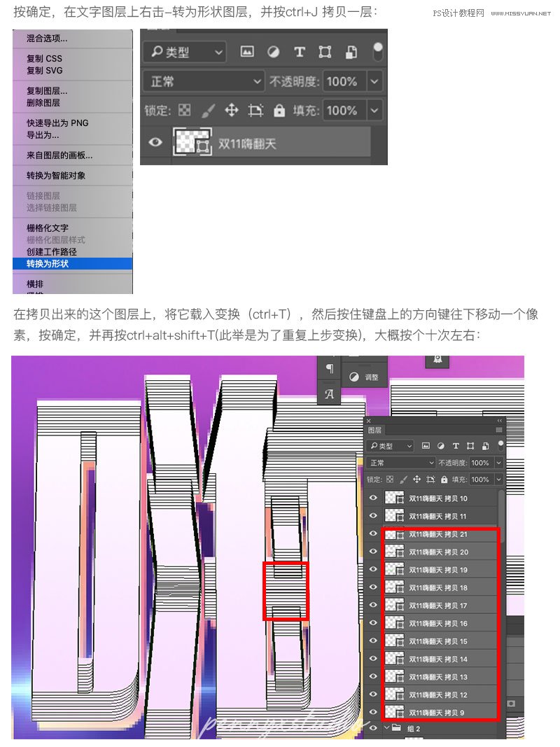Filter adjustment layers in 拷贝 layers panel

coord(441,446)
